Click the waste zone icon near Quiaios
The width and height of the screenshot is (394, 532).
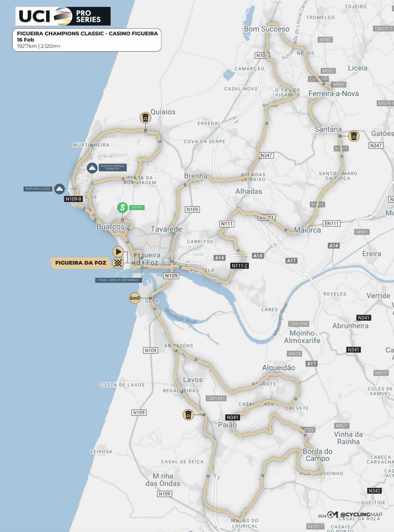point(145,117)
